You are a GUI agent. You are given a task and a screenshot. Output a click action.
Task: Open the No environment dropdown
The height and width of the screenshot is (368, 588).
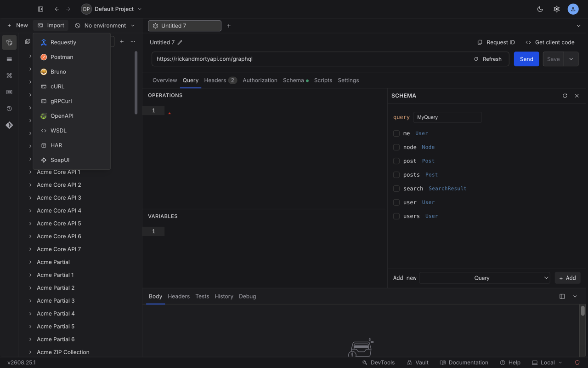[105, 26]
